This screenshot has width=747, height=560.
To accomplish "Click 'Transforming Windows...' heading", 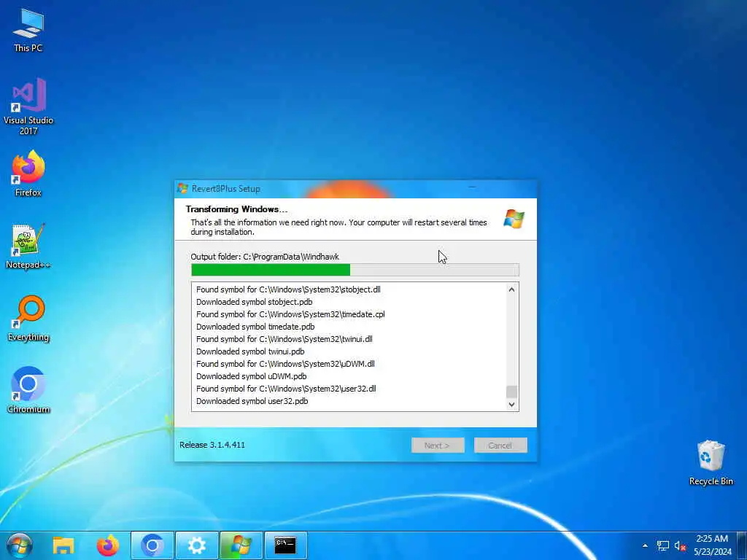I will click(x=237, y=209).
